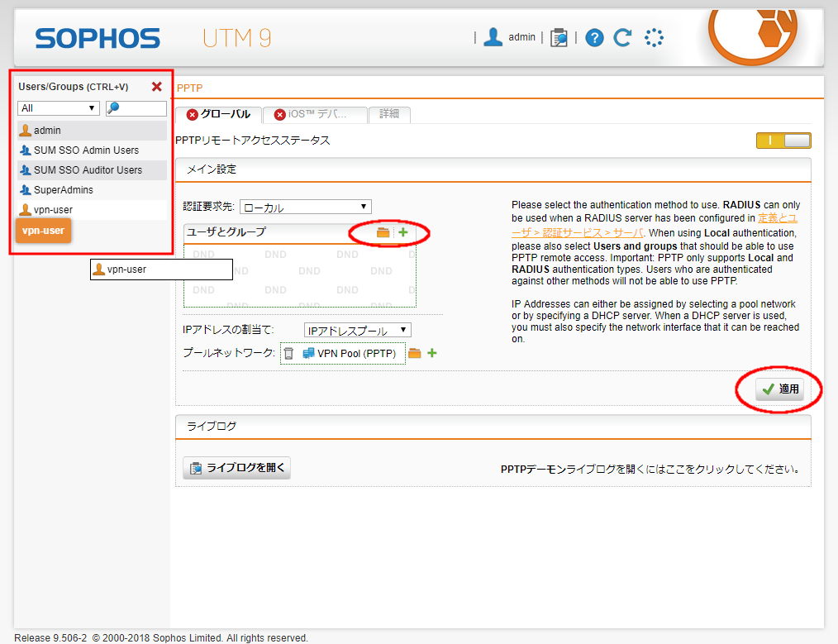The height and width of the screenshot is (644, 838).
Task: Open the clipboard notes icon in header
Action: (x=559, y=38)
